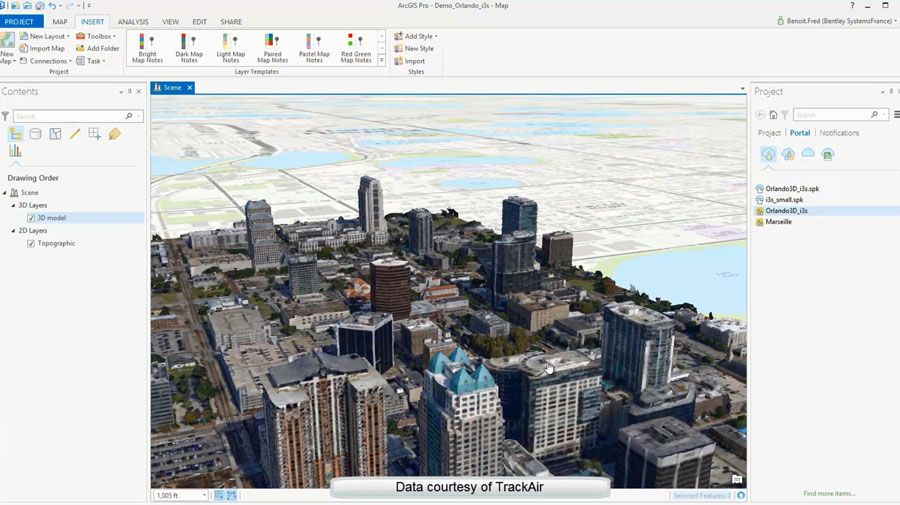Switch to the SHARE ribbon tab
This screenshot has width=900, height=505.
tap(231, 22)
